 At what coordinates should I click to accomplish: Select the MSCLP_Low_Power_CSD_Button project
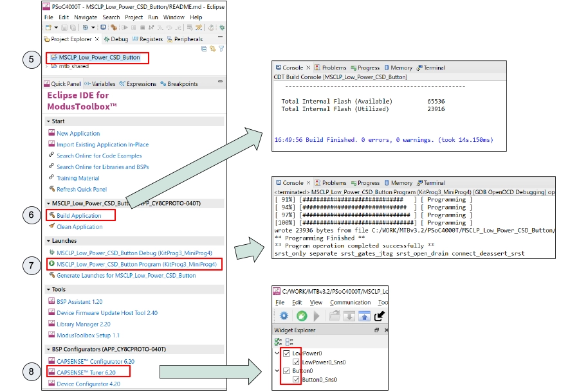(99, 58)
